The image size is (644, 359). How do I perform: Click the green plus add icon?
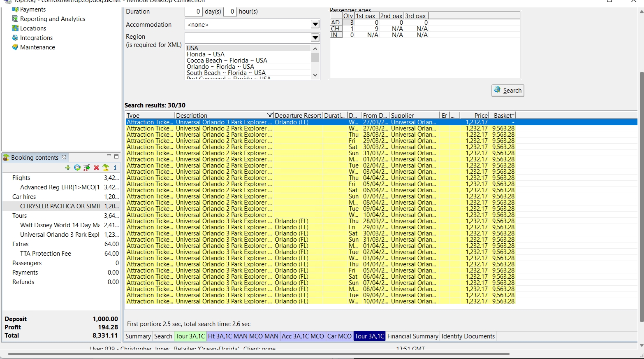click(68, 168)
